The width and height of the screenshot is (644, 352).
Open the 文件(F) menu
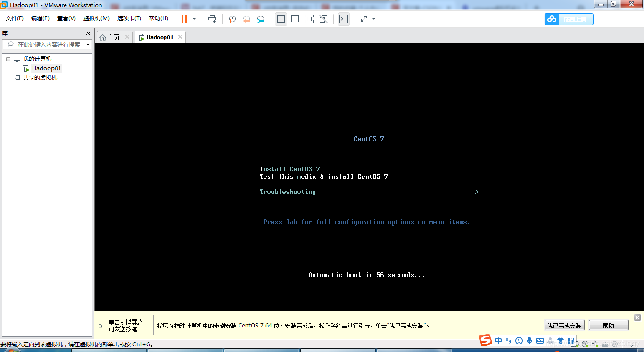(15, 18)
